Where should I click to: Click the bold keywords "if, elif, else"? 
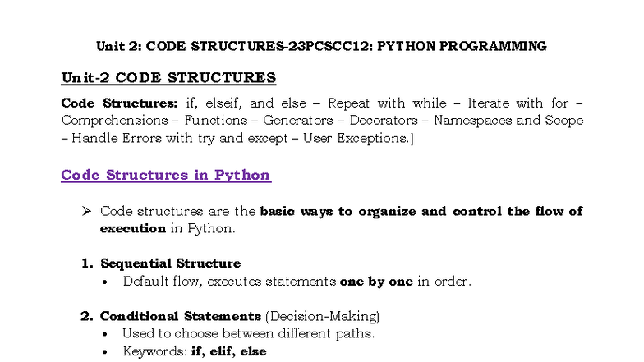coord(229,351)
